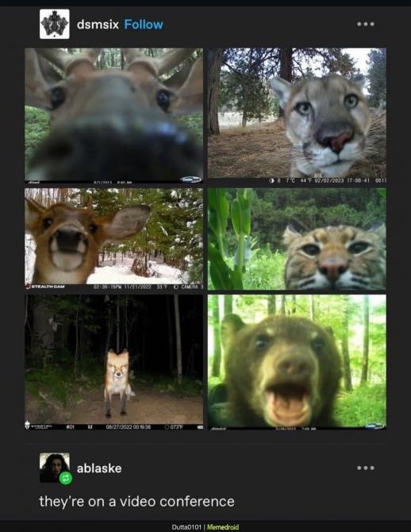
Task: Click green reblog badge on ablaske avatar
Action: tap(66, 478)
